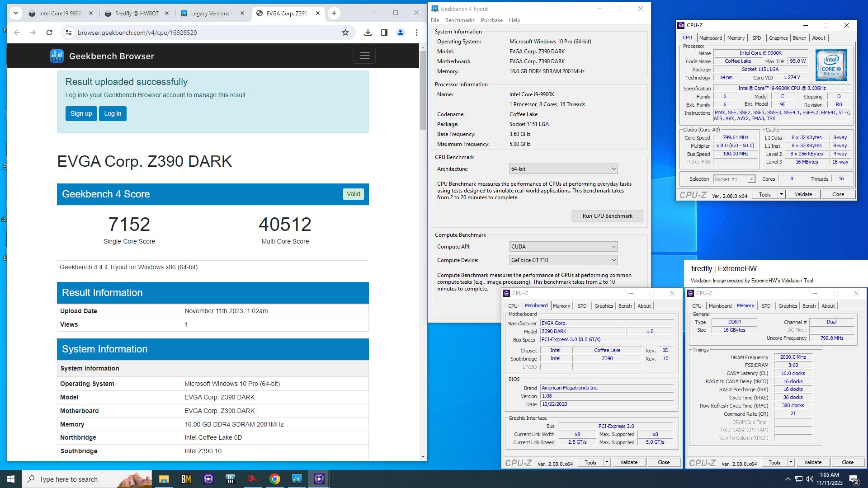Open Chrome three-dot menu
The width and height of the screenshot is (868, 488).
[417, 33]
